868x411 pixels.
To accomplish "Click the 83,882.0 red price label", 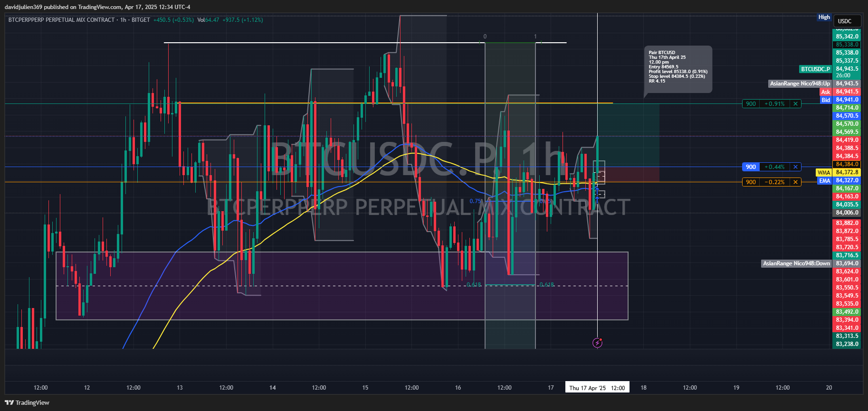I will [x=847, y=223].
